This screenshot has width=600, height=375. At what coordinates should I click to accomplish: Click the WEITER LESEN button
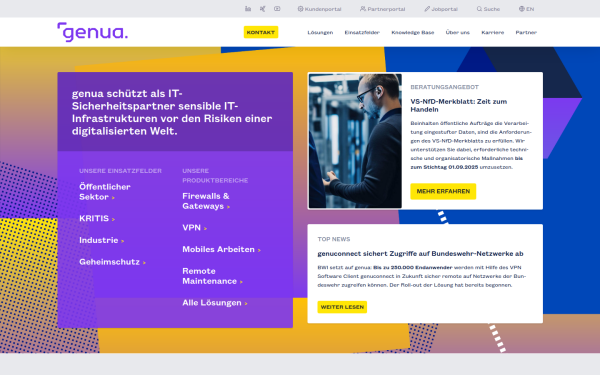point(342,307)
